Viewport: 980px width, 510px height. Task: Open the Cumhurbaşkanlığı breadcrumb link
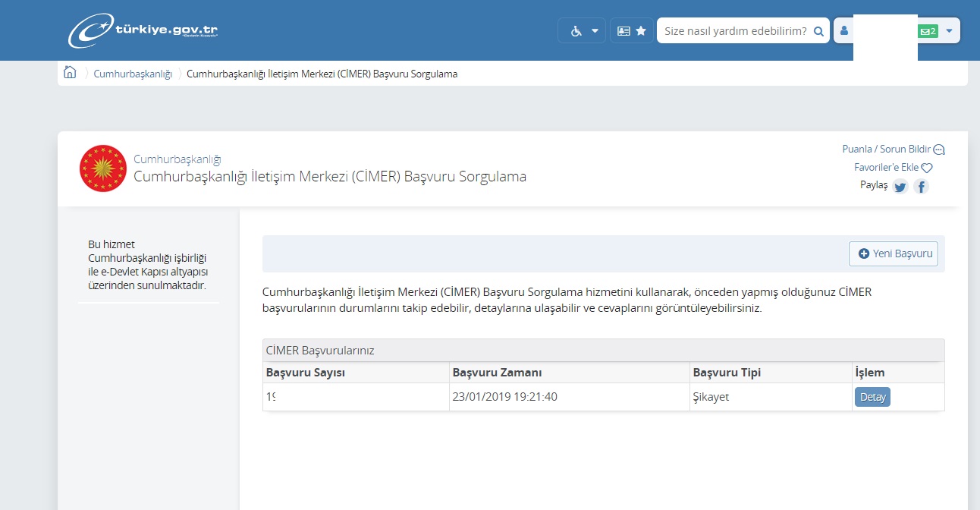[x=133, y=74]
